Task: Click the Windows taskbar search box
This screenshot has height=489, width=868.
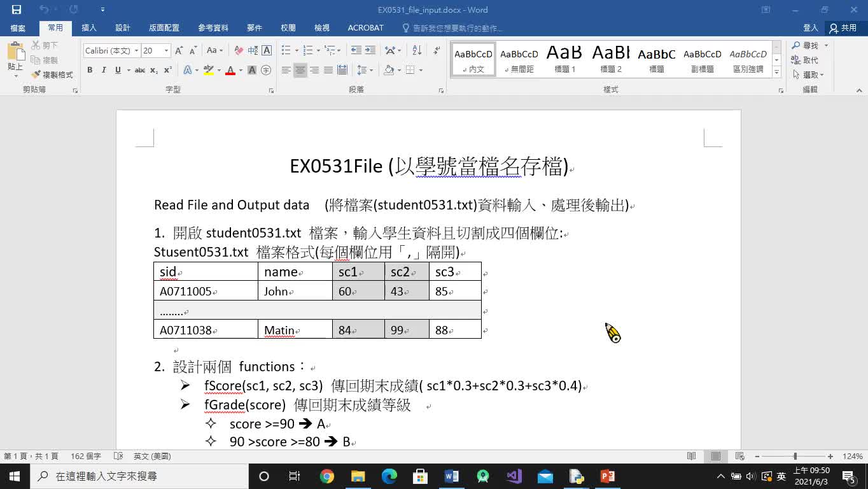Action: coord(139,476)
